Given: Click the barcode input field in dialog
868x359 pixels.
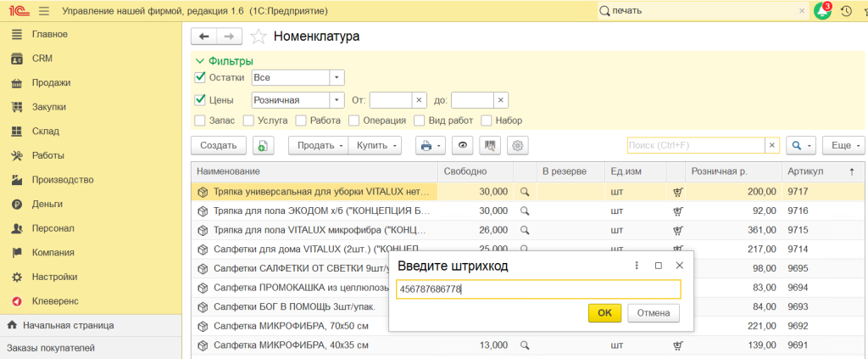Looking at the screenshot, I should 537,289.
